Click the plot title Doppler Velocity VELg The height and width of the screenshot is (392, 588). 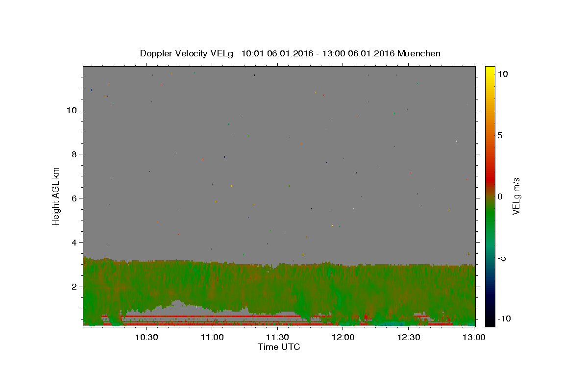186,53
